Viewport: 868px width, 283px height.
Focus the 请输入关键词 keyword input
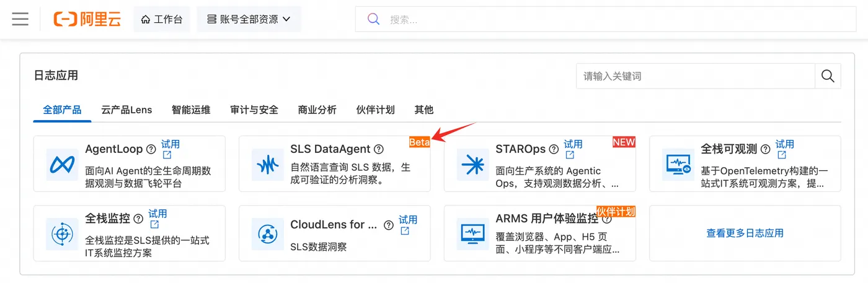click(x=695, y=76)
